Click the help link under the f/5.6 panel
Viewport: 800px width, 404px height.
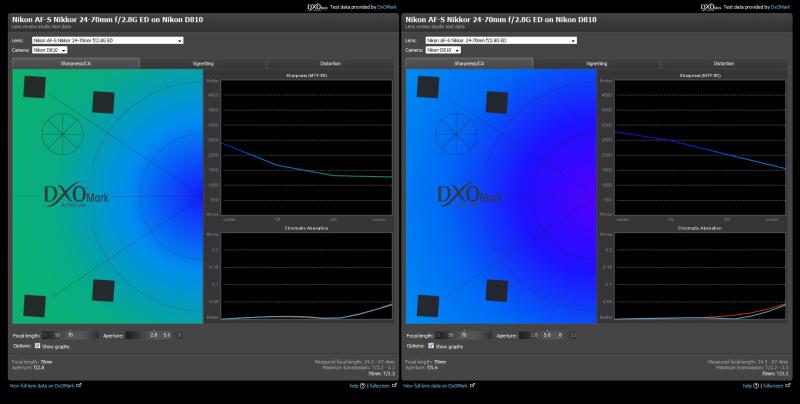click(747, 386)
